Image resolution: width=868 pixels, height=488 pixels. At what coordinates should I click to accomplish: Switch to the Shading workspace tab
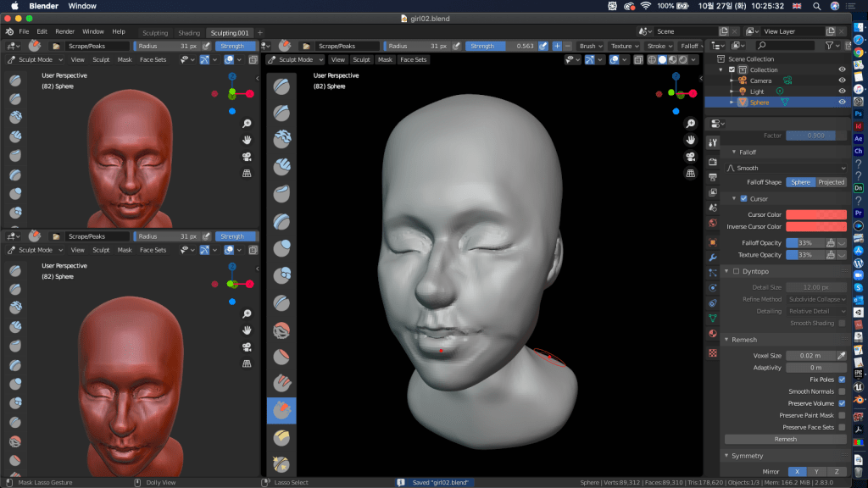[188, 33]
